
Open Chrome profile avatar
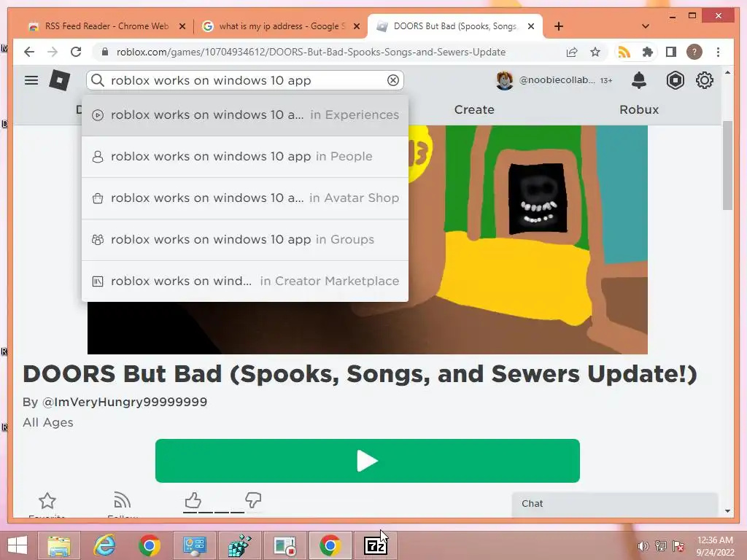click(694, 52)
